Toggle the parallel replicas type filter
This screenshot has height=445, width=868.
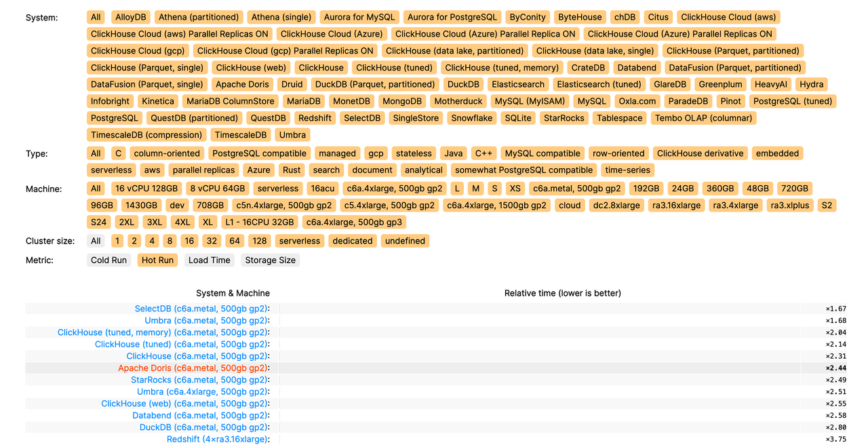coord(203,170)
